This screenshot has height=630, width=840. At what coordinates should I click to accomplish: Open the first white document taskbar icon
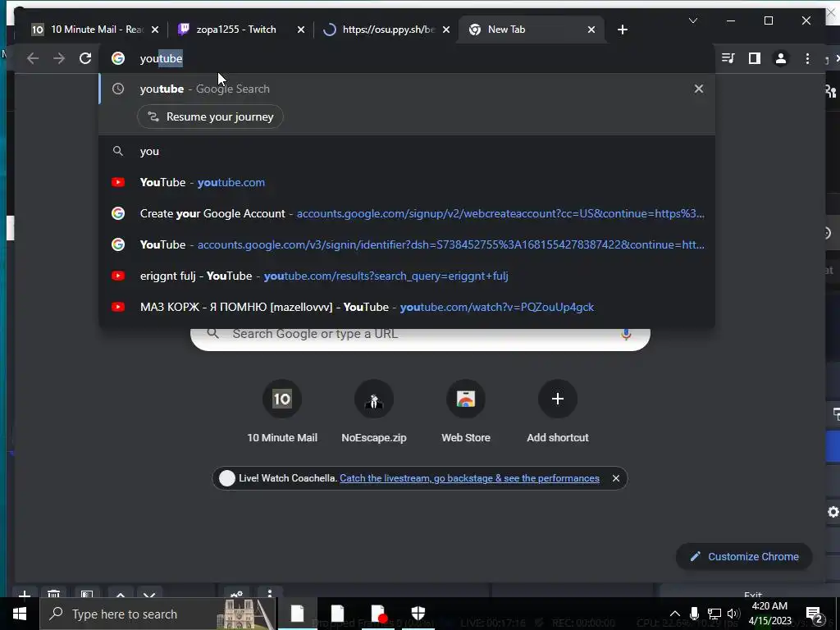[x=297, y=614]
